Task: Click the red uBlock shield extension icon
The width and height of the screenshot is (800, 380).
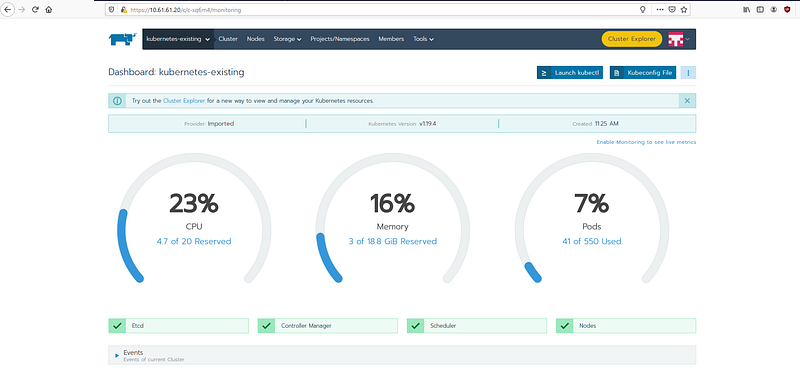Action: point(787,9)
